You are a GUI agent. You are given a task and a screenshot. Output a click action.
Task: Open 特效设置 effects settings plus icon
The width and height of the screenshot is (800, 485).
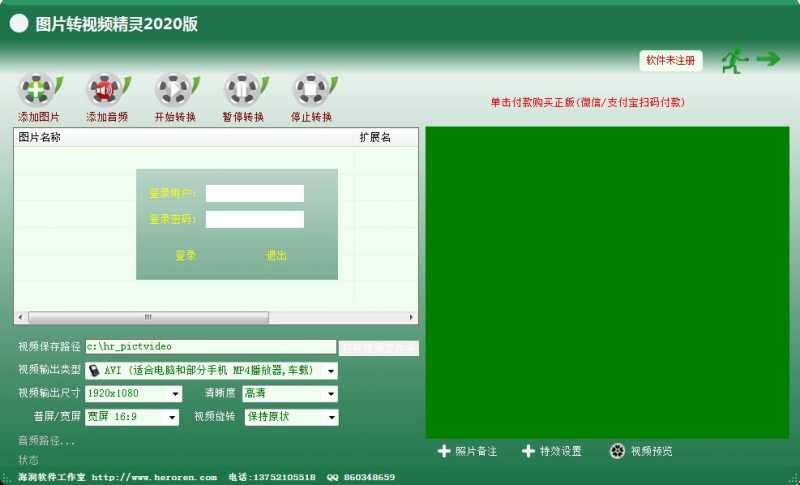tap(528, 451)
